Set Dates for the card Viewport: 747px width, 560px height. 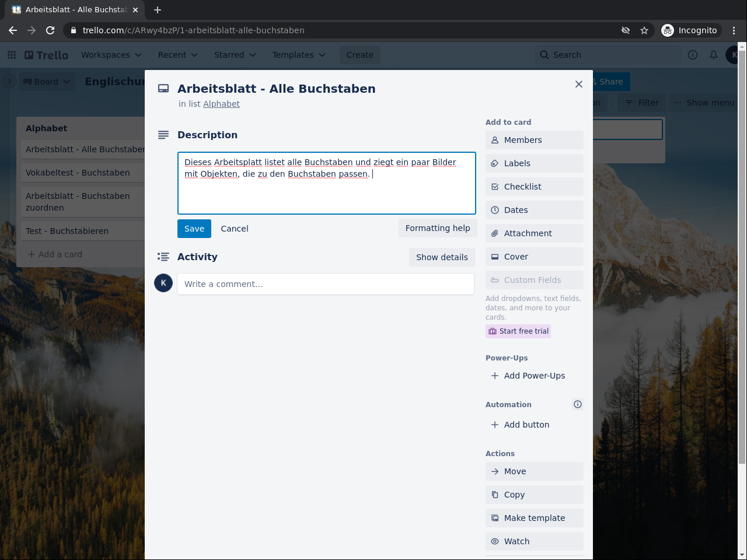(535, 210)
